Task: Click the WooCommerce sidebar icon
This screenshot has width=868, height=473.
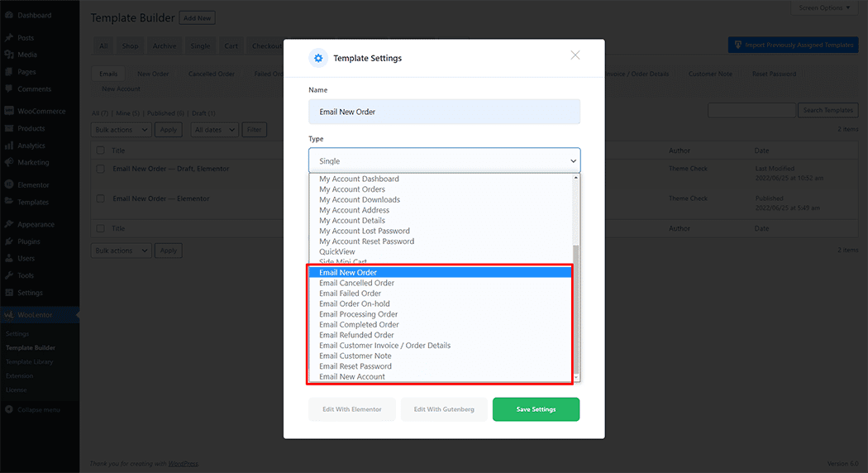Action: tap(8, 112)
